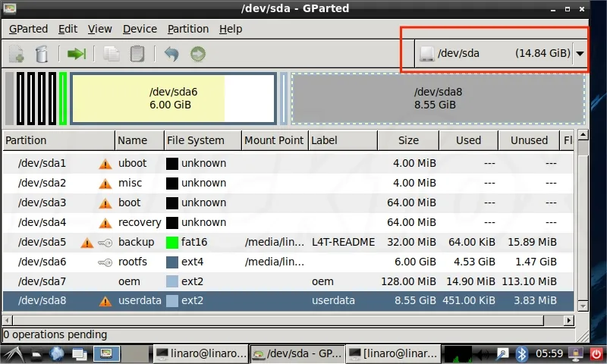The image size is (607, 364).
Task: Click the recovery partition name
Action: click(x=140, y=222)
